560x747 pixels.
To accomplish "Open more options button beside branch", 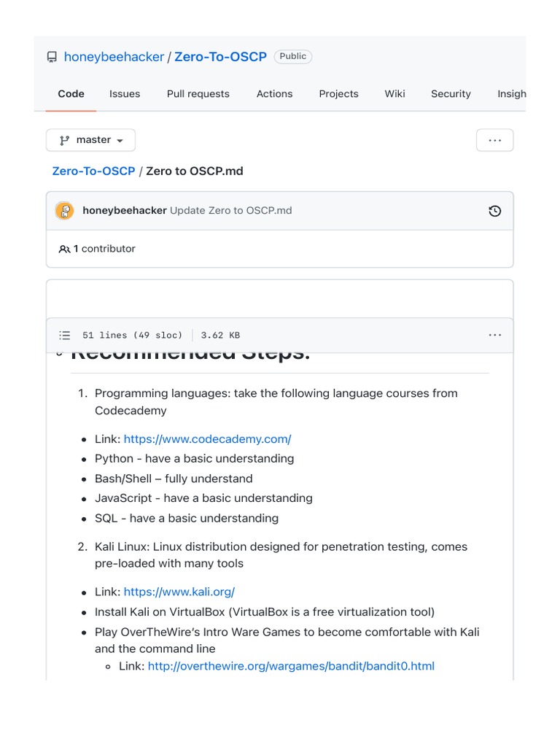I will pyautogui.click(x=494, y=140).
